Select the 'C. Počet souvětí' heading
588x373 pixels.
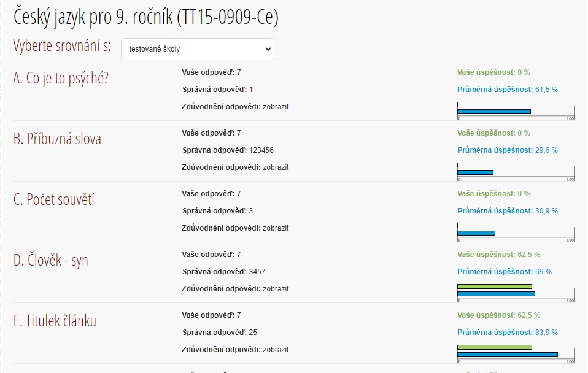[54, 200]
